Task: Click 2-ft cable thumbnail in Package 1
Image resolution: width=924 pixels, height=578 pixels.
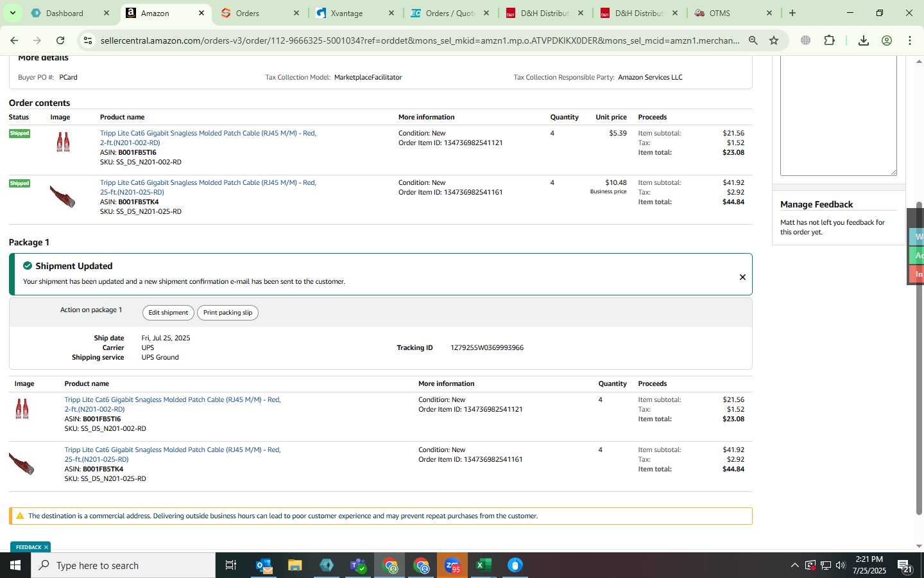Action: (x=22, y=408)
